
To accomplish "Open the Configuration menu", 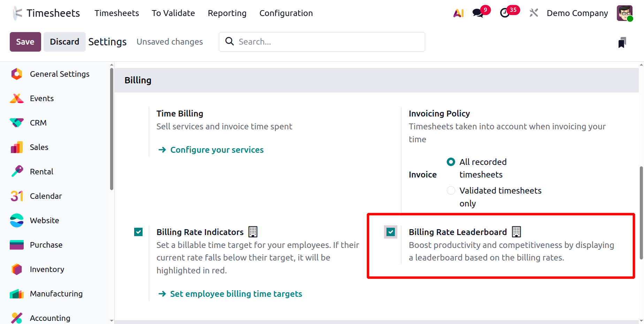I will [286, 13].
